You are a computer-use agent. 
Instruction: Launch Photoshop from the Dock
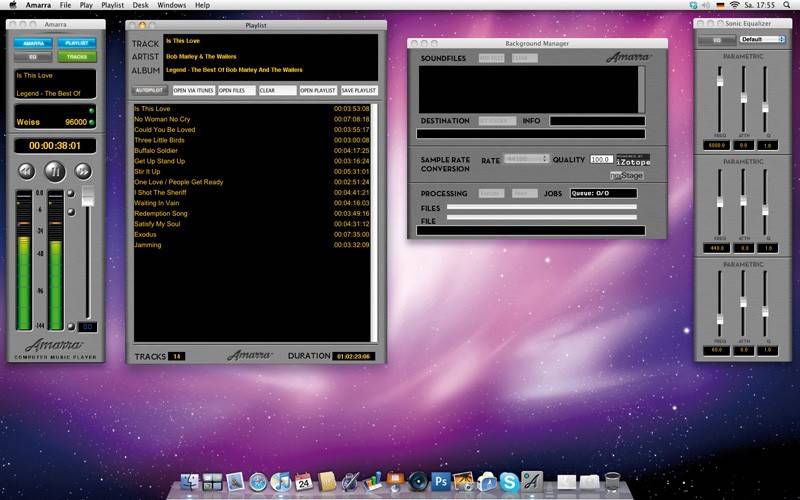441,481
